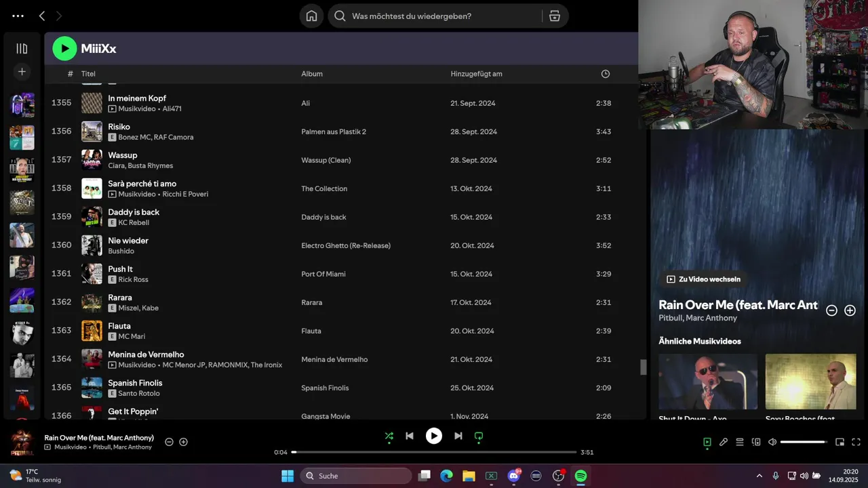
Task: Expand the system tray hidden icons chevron
Action: point(759,476)
